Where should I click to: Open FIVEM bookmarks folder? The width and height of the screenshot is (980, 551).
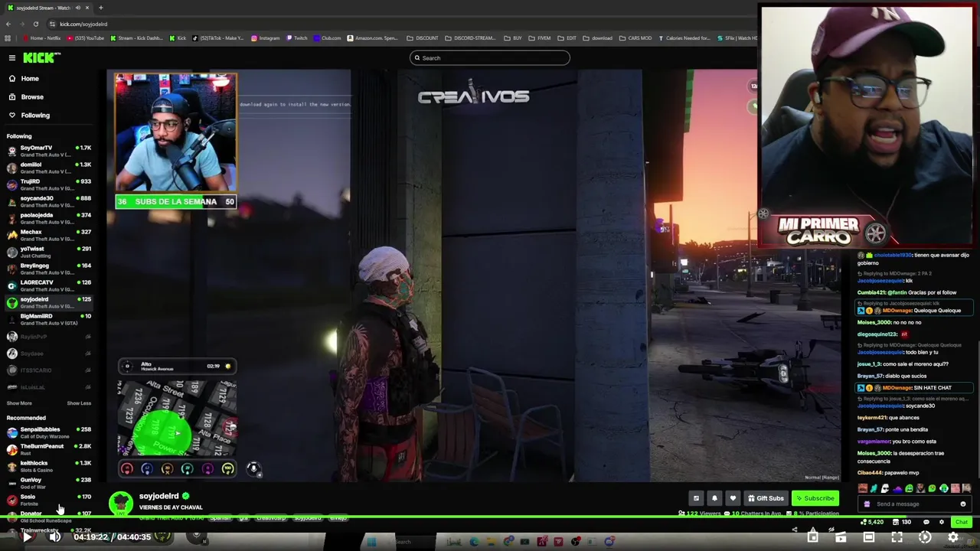coord(541,38)
